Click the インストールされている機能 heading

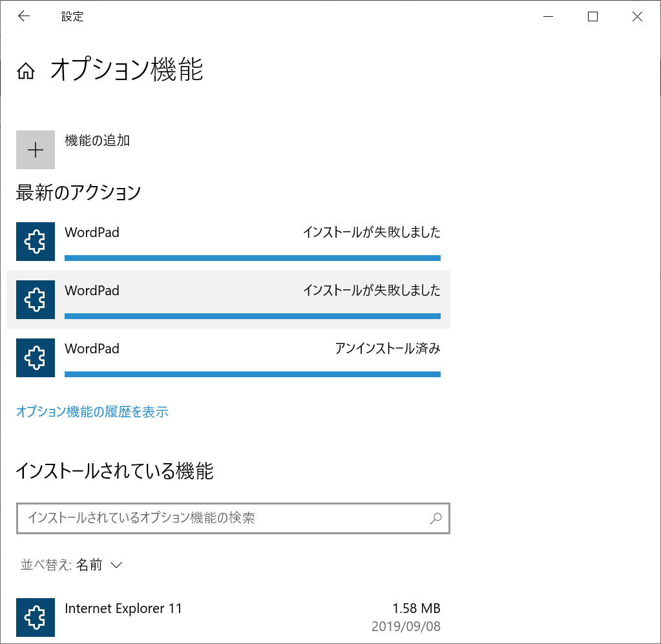coord(114,471)
